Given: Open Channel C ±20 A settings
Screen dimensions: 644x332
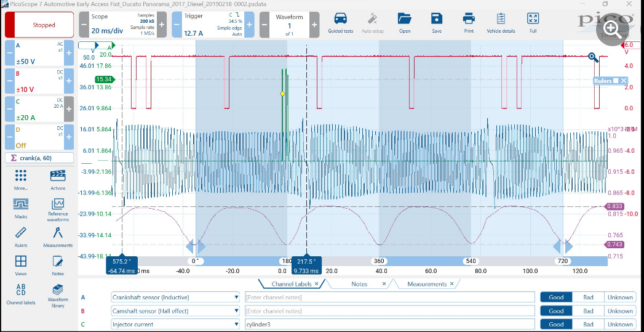Looking at the screenshot, I should (39, 109).
